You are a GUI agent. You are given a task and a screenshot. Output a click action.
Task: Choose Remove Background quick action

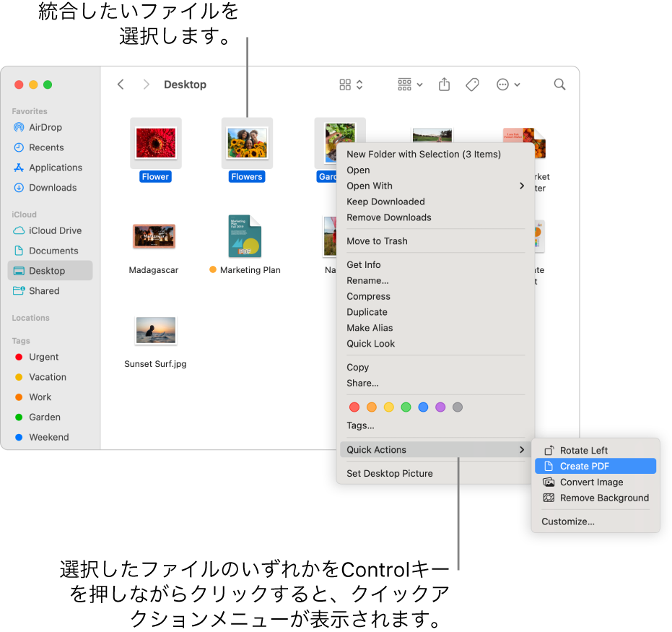[595, 498]
